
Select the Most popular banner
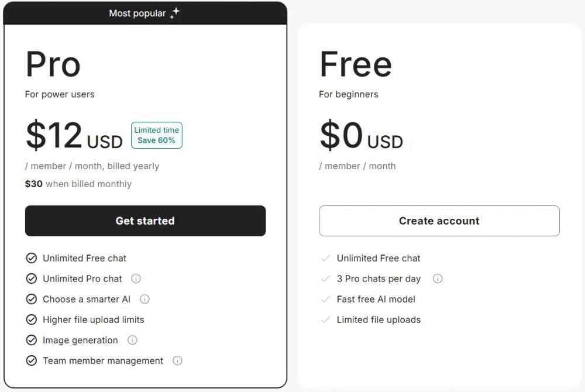tap(144, 12)
